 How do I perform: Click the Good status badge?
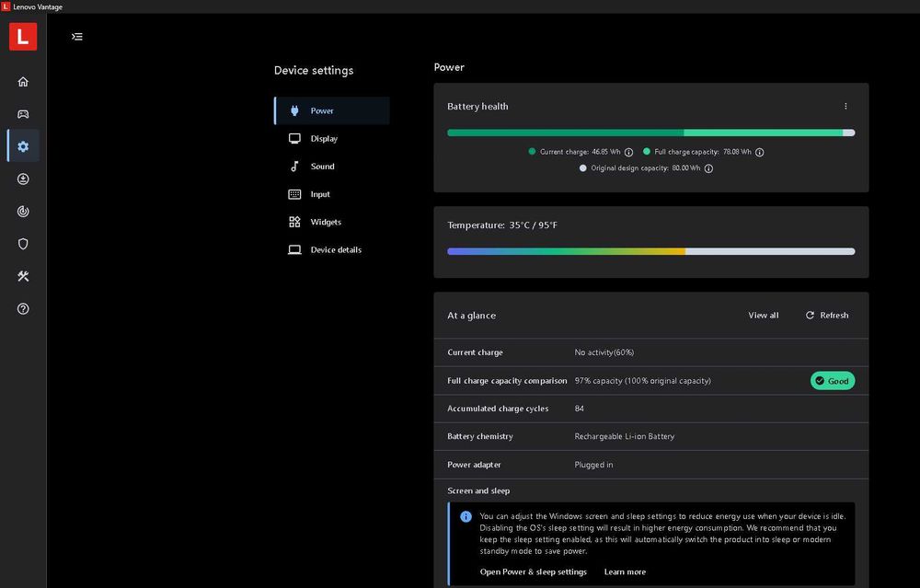(833, 381)
